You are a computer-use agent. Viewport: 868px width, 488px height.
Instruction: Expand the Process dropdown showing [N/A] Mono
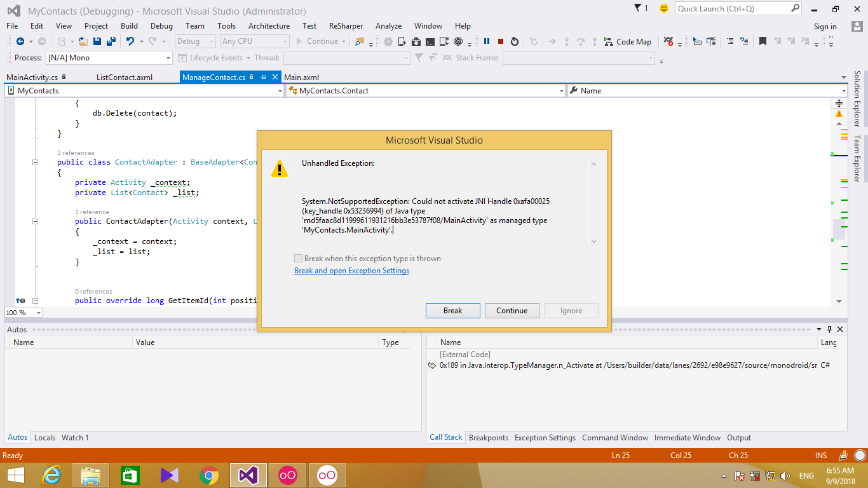click(168, 58)
